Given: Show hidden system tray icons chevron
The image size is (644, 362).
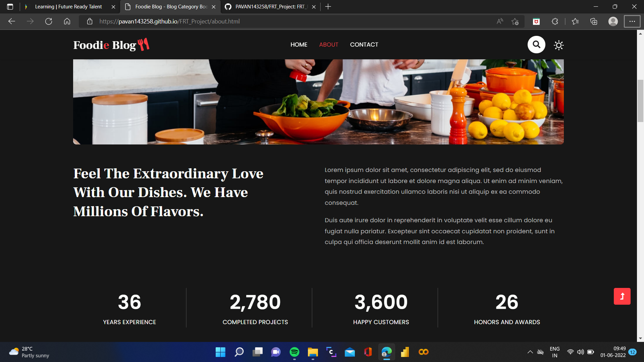Looking at the screenshot, I should (530, 352).
